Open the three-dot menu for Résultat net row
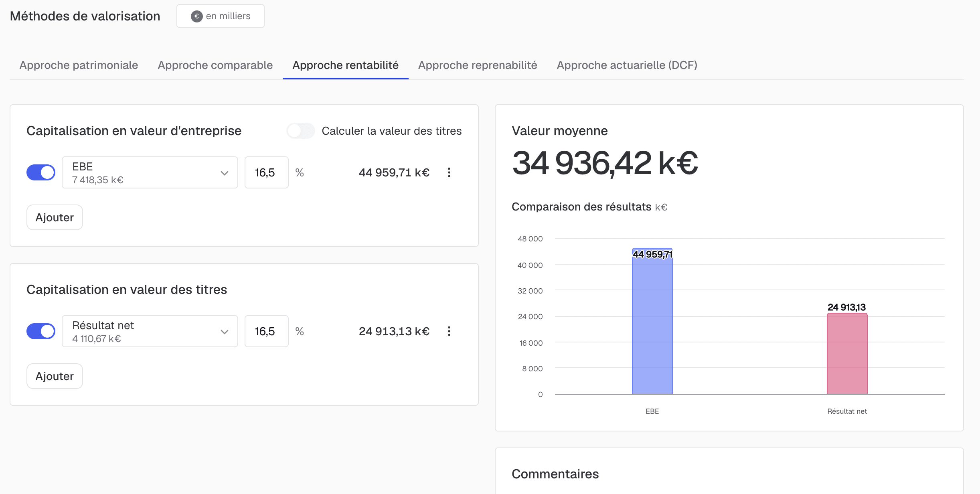 tap(449, 331)
